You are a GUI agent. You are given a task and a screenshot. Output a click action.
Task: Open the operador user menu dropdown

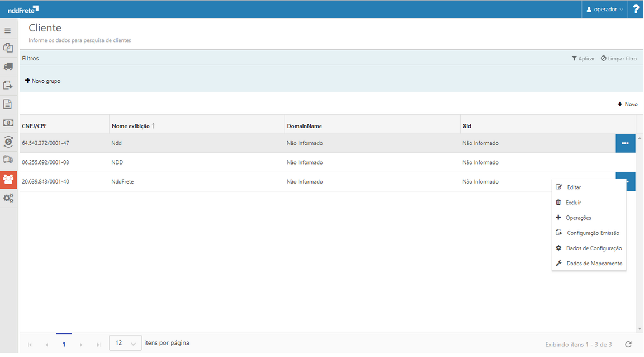click(604, 9)
